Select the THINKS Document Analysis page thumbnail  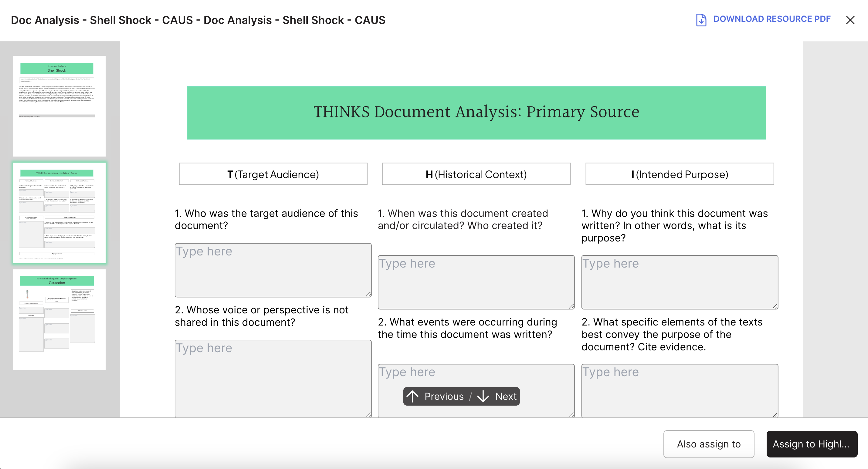pos(59,213)
